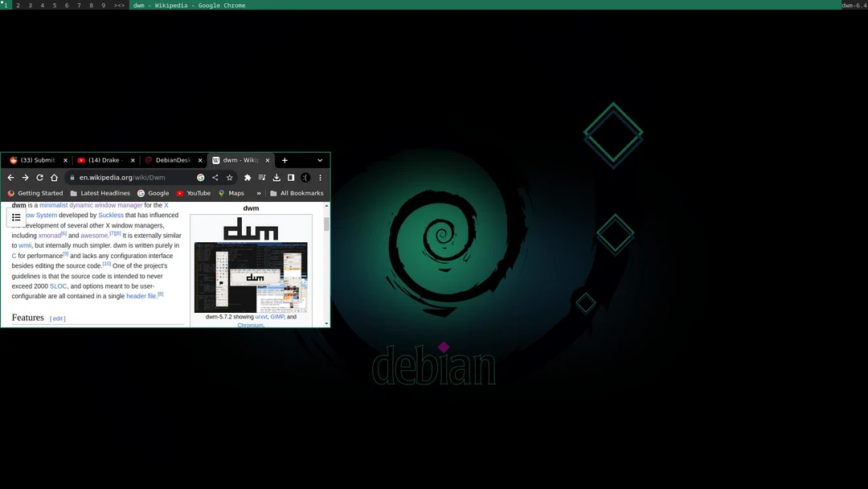Open the Wikipedia contents hamburger icon
This screenshot has height=489, width=868.
point(16,217)
